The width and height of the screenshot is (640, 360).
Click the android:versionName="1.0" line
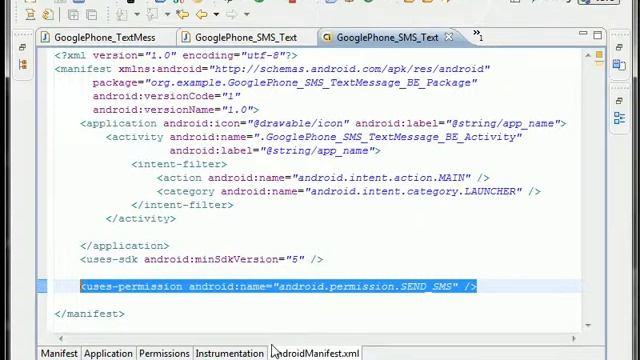pos(176,110)
